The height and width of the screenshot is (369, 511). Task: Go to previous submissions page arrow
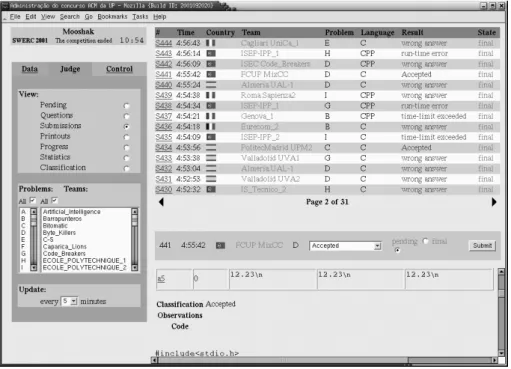point(161,202)
